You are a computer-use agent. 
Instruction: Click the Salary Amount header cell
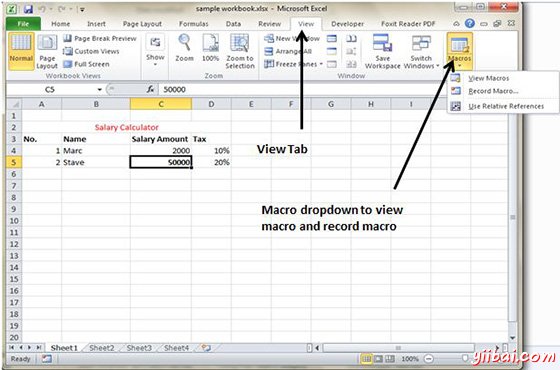point(161,139)
